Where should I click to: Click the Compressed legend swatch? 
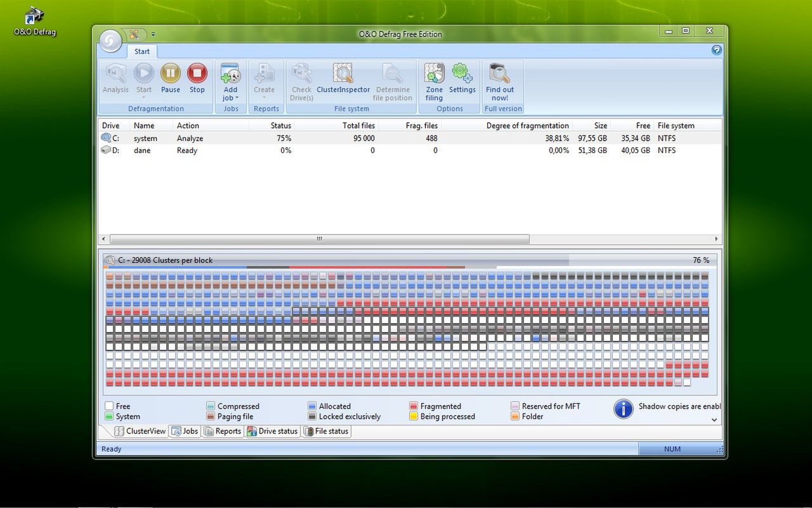[x=211, y=406]
